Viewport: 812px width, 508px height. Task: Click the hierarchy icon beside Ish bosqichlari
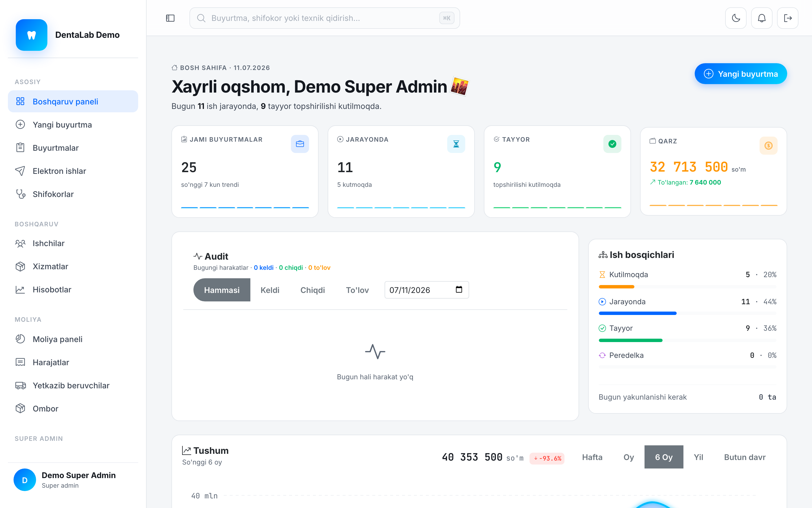603,255
